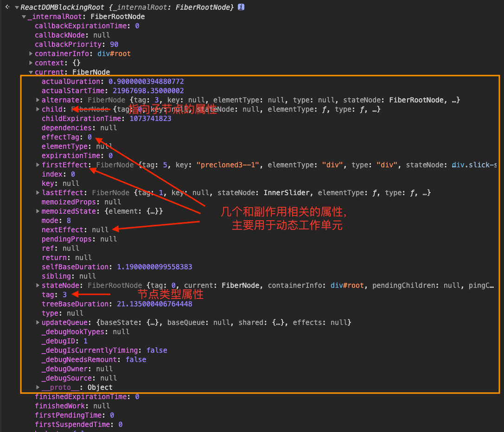Select the callbackNode: null row

(x=72, y=35)
